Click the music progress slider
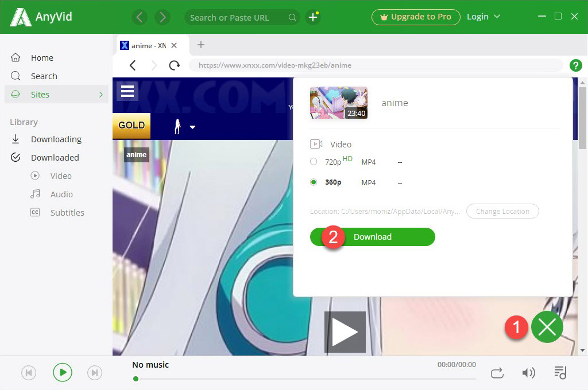Image resolution: width=588 pixels, height=390 pixels. click(x=304, y=379)
